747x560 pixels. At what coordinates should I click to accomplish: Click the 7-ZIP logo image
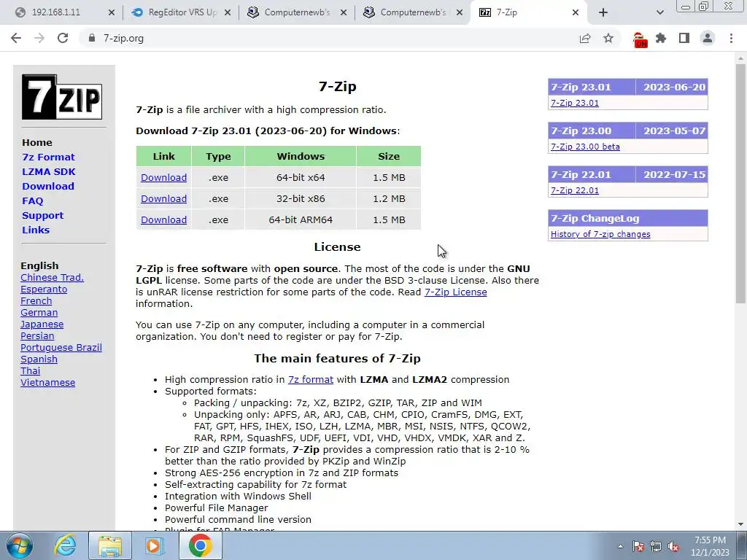pyautogui.click(x=62, y=97)
